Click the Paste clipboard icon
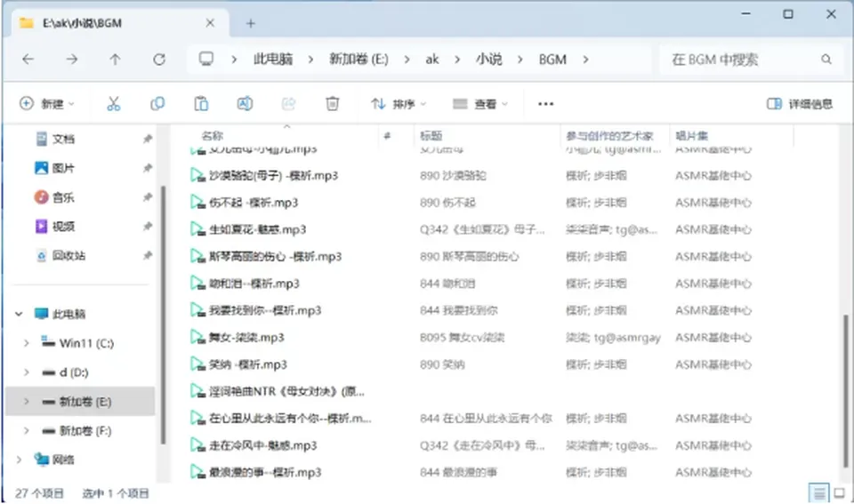Screen dimensions: 854x504 (x=201, y=103)
